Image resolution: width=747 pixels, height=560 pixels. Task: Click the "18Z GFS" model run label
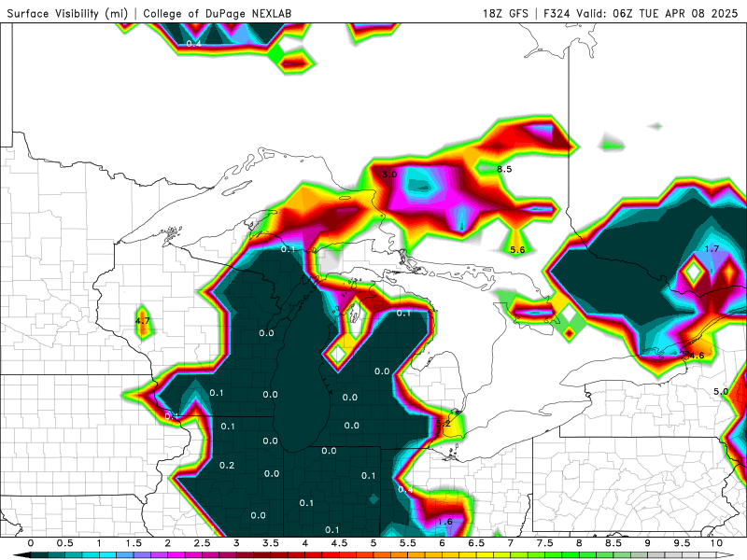pos(505,13)
